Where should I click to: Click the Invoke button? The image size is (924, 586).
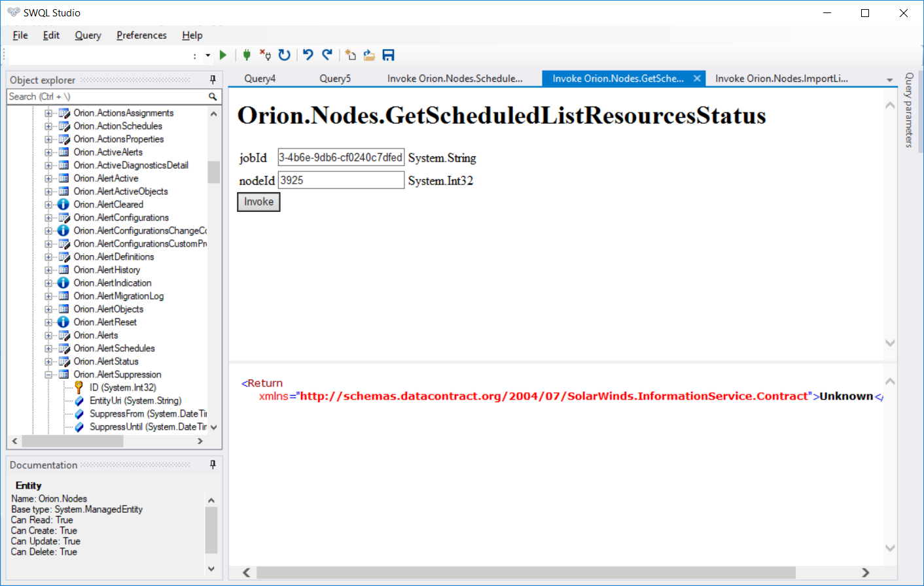click(x=258, y=202)
